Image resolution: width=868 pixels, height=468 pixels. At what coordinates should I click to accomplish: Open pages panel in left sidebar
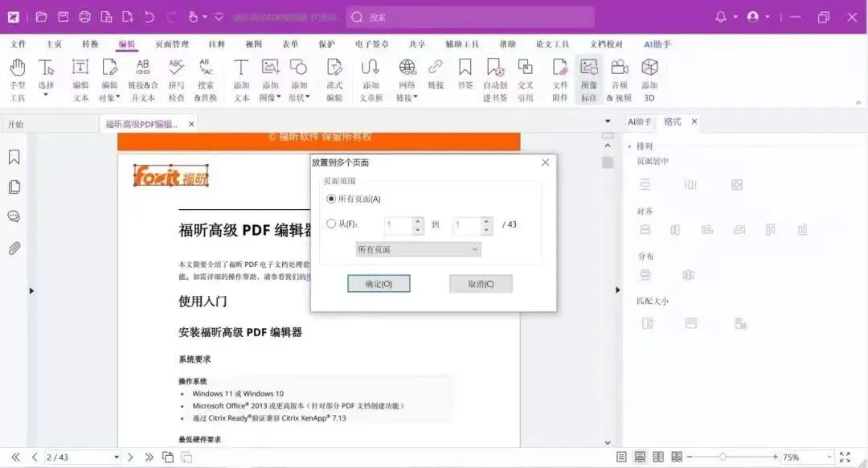14,187
